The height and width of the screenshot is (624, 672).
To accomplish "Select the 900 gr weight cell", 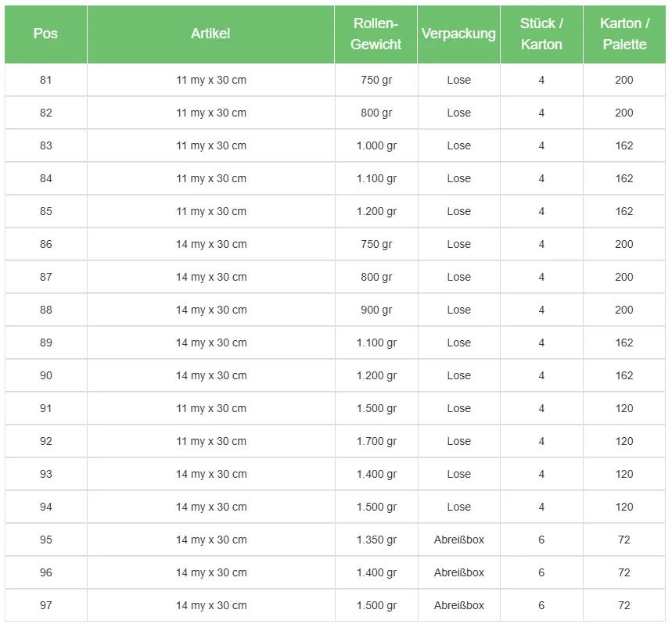I will point(376,310).
